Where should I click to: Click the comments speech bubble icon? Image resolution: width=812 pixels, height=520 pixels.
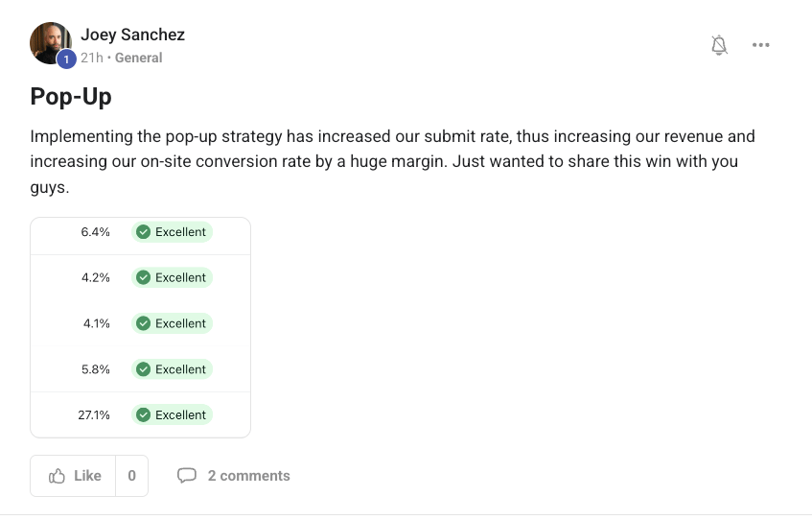click(187, 476)
